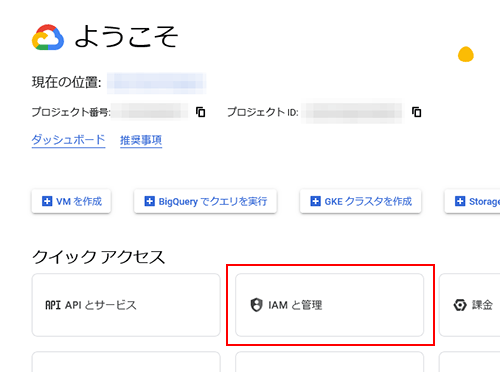Click the Google Cloud logo

(x=48, y=37)
